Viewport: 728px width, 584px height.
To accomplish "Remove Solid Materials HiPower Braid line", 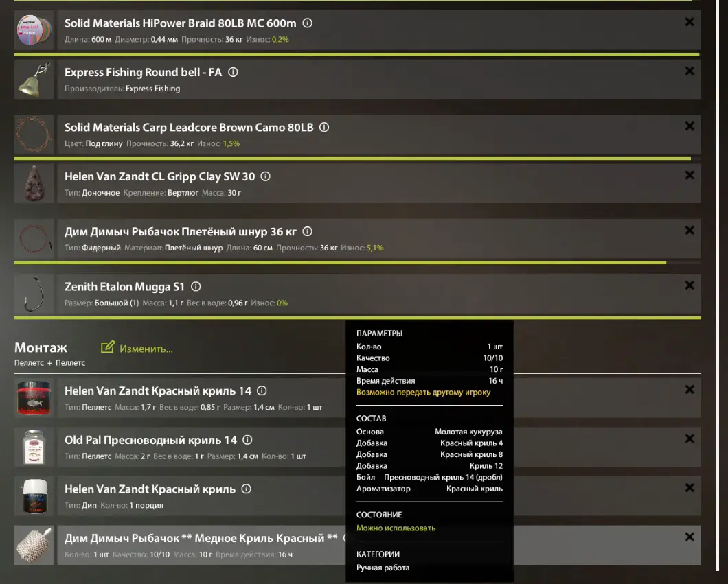I will click(690, 22).
